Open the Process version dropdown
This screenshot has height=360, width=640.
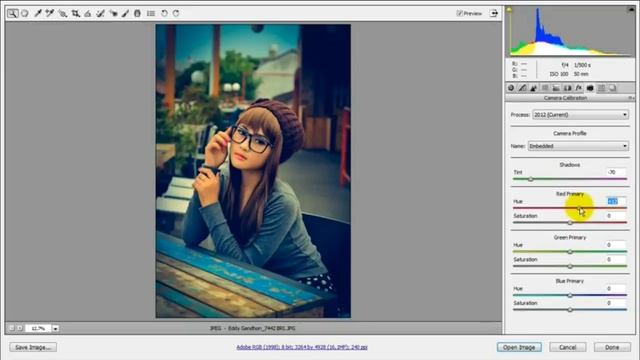click(580, 115)
